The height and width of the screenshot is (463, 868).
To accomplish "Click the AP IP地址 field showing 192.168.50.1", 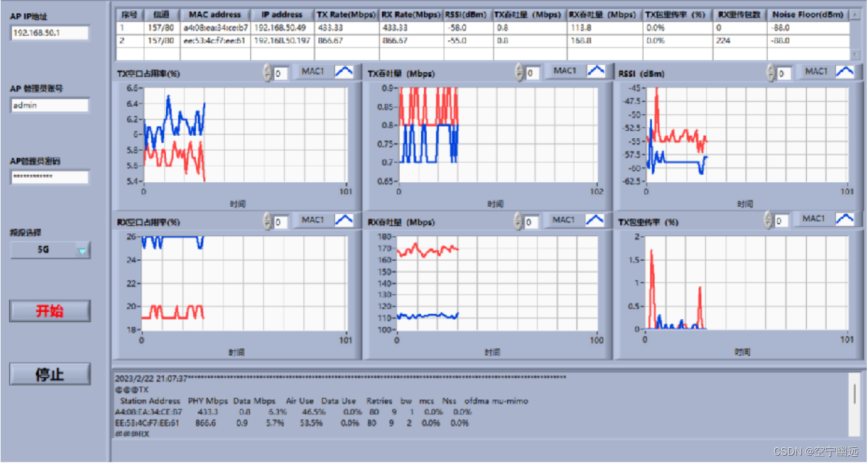I will click(x=50, y=33).
